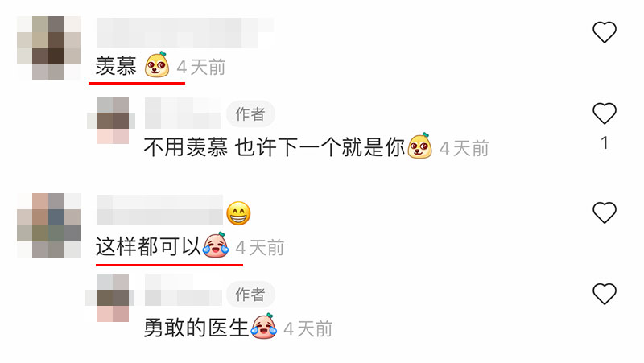
Task: Like the 羡慕 comment with its heart
Action: (x=605, y=32)
